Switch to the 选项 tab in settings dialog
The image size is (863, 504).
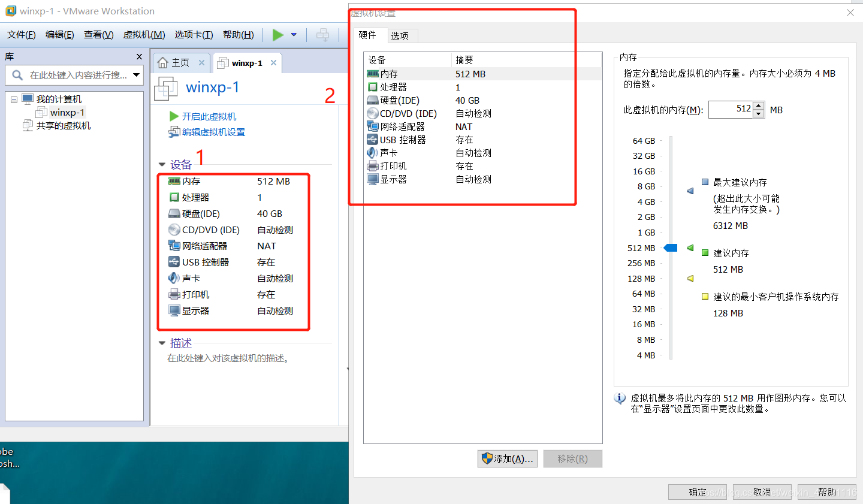pyautogui.click(x=400, y=36)
